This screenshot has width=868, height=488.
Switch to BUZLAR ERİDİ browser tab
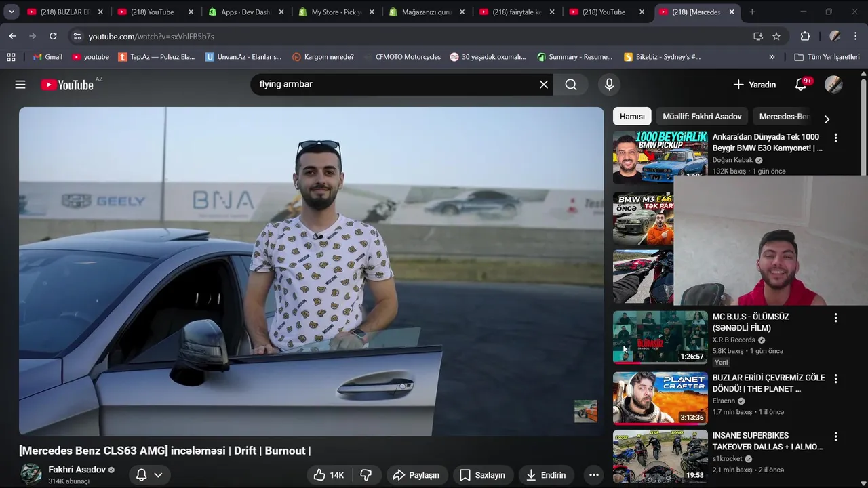(65, 12)
